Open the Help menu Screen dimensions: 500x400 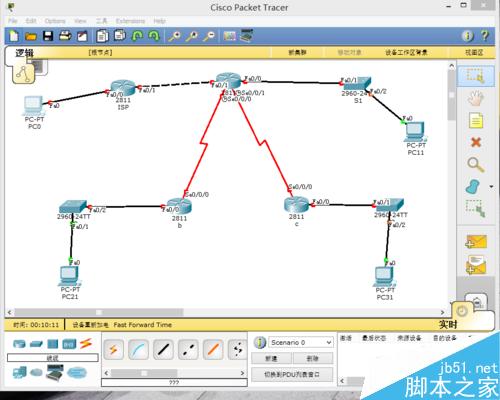(x=159, y=21)
